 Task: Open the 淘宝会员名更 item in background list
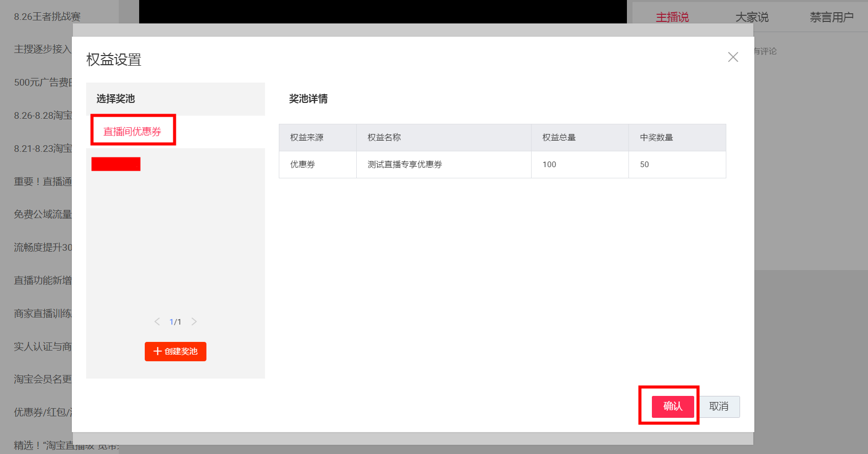[x=43, y=379]
